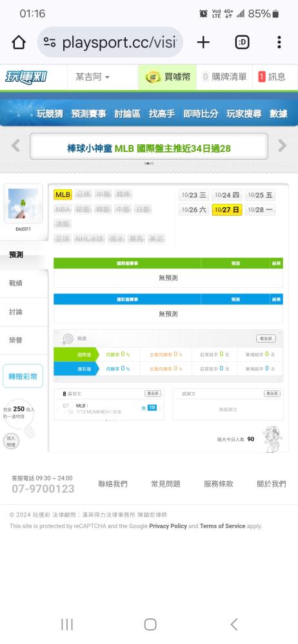
Task: Tap the site settings icon in address bar
Action: (x=50, y=43)
